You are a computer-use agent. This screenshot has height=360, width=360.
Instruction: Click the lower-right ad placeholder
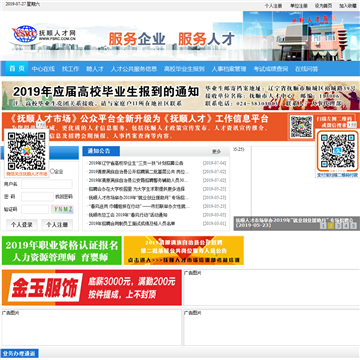[271, 328]
